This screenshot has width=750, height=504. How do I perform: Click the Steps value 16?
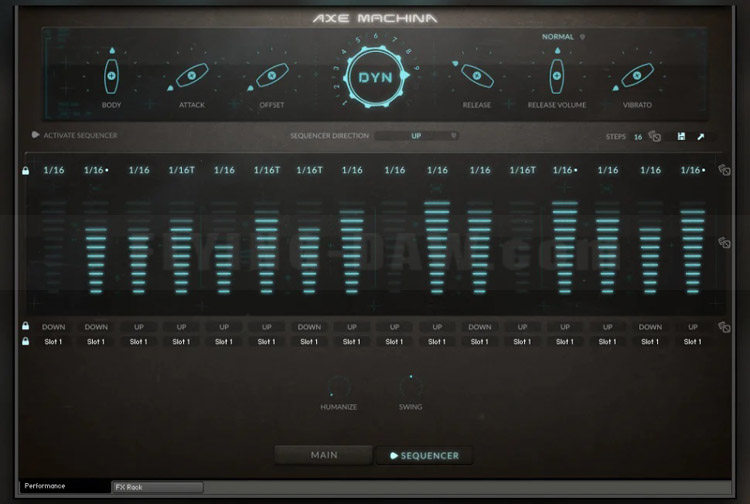click(x=638, y=137)
